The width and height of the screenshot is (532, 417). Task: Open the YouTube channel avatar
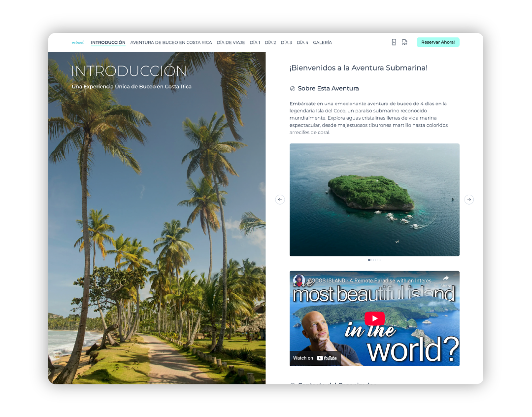point(299,280)
